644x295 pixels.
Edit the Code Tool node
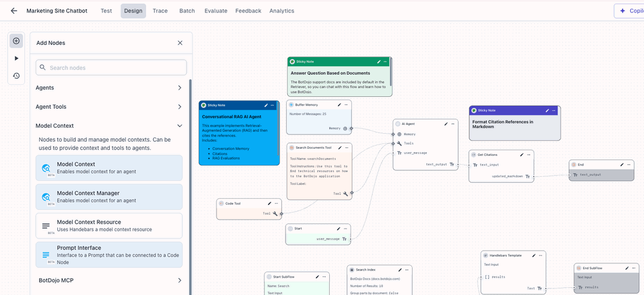pyautogui.click(x=270, y=203)
